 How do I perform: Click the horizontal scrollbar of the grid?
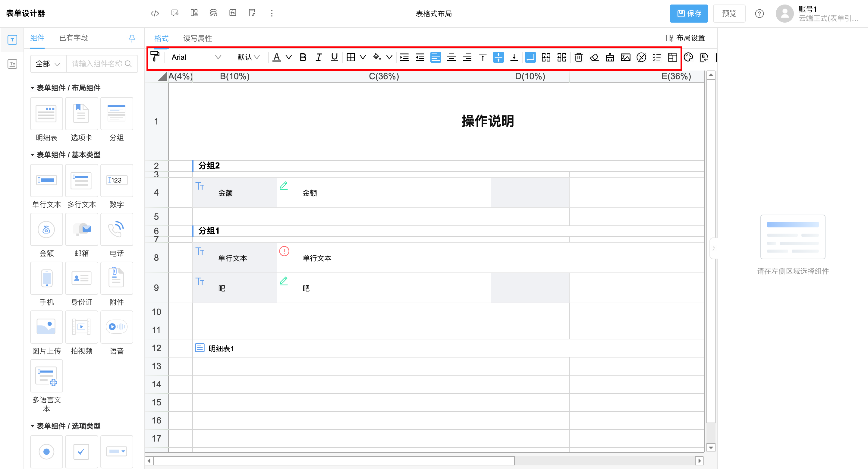pyautogui.click(x=334, y=461)
